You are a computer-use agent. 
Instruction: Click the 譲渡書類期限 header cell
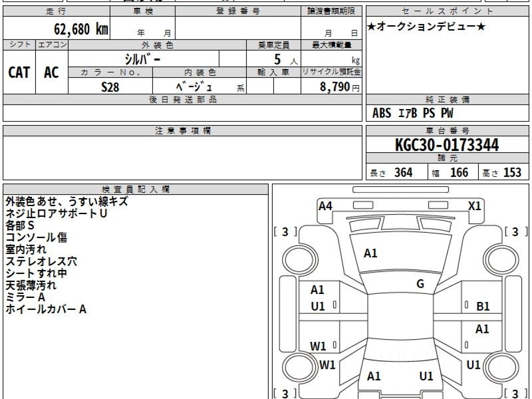pos(331,12)
